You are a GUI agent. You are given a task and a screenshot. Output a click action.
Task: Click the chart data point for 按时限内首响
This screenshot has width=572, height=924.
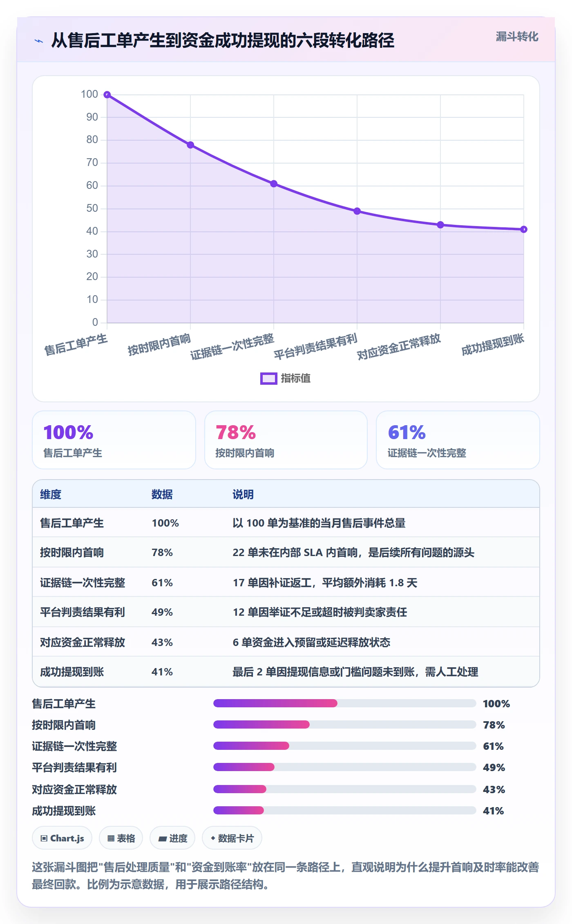coord(190,145)
